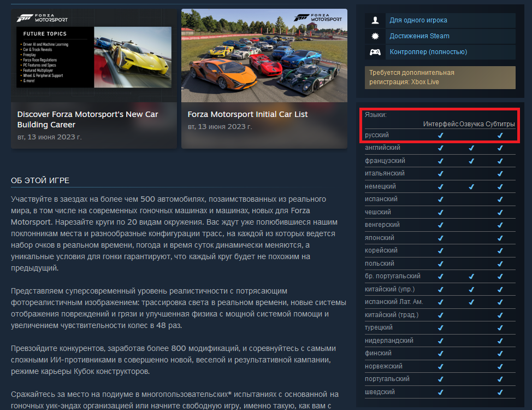Click the "Озвучка" column header
Image resolution: width=532 pixels, height=410 pixels.
471,124
